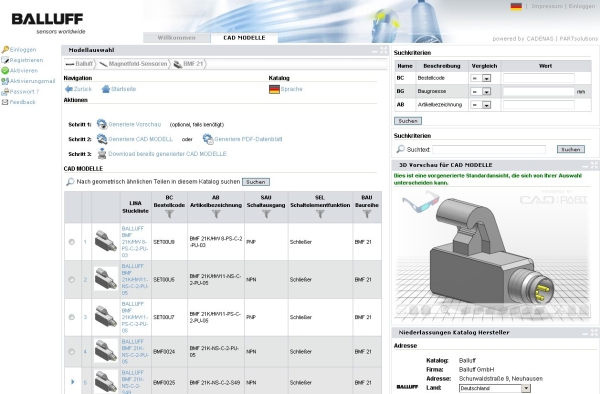The width and height of the screenshot is (600, 394).
Task: Open the Feedback link in sidebar
Action: (23, 102)
